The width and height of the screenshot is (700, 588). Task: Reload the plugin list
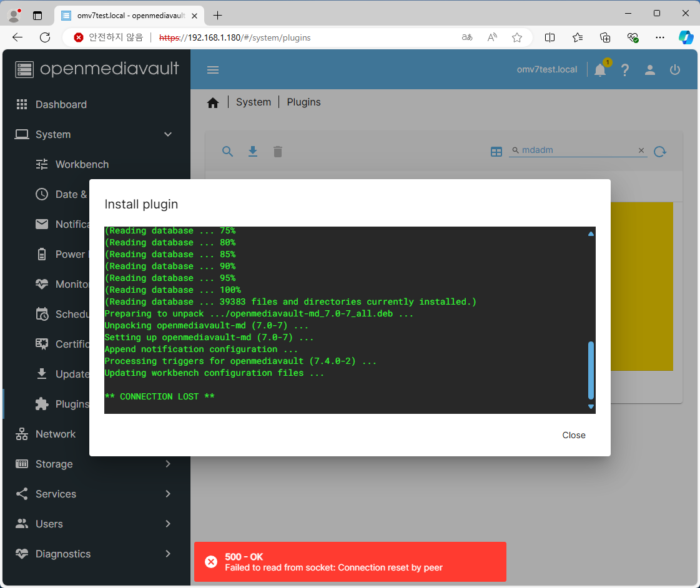[660, 152]
